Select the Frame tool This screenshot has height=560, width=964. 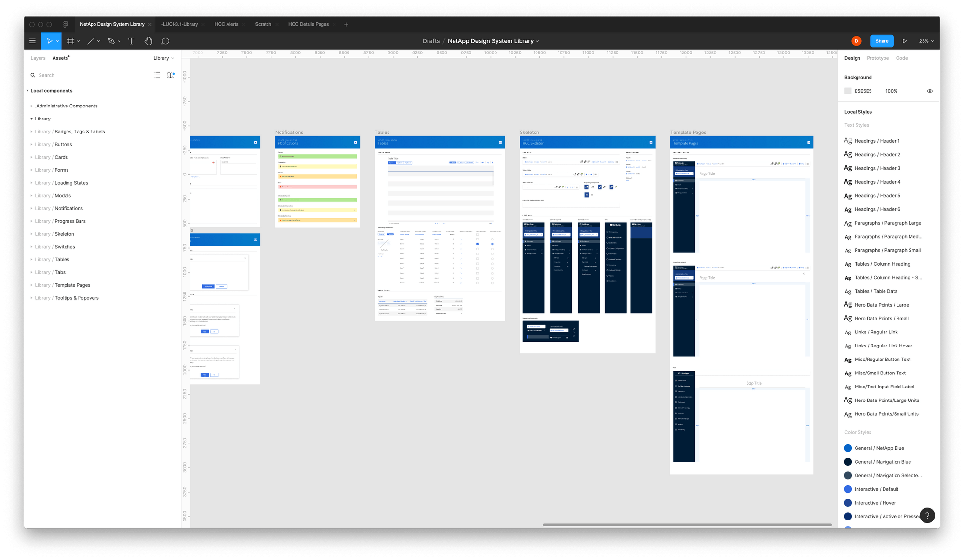tap(71, 41)
